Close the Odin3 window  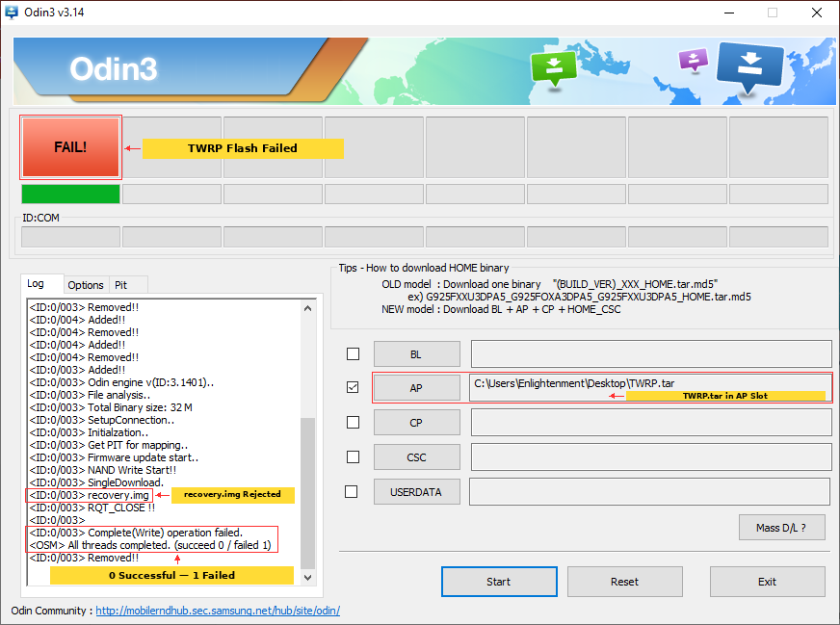point(817,13)
